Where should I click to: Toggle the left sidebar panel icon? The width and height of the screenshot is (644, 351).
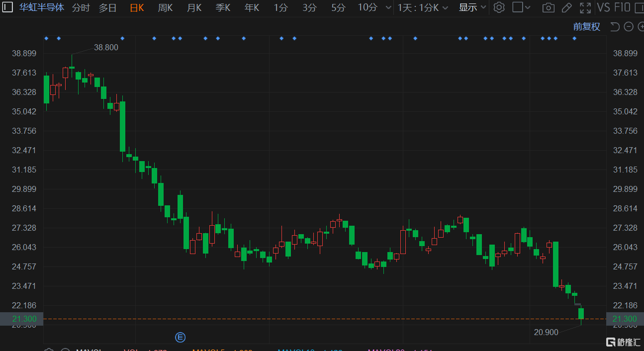pos(8,7)
